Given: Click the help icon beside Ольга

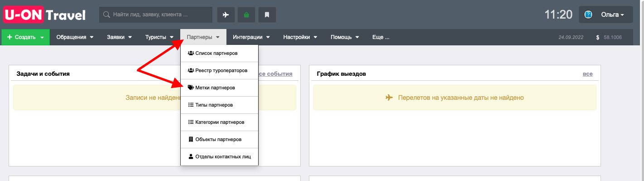Looking at the screenshot, I should pos(589,15).
